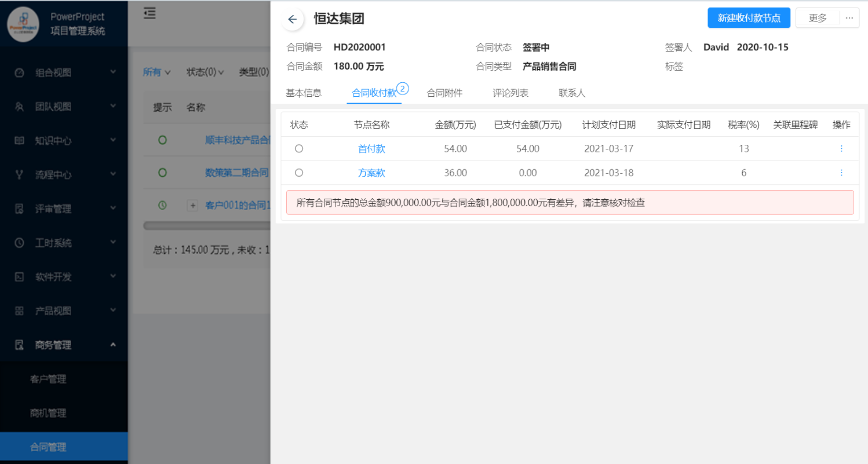Open the 状态(0) filter dropdown

coord(205,72)
